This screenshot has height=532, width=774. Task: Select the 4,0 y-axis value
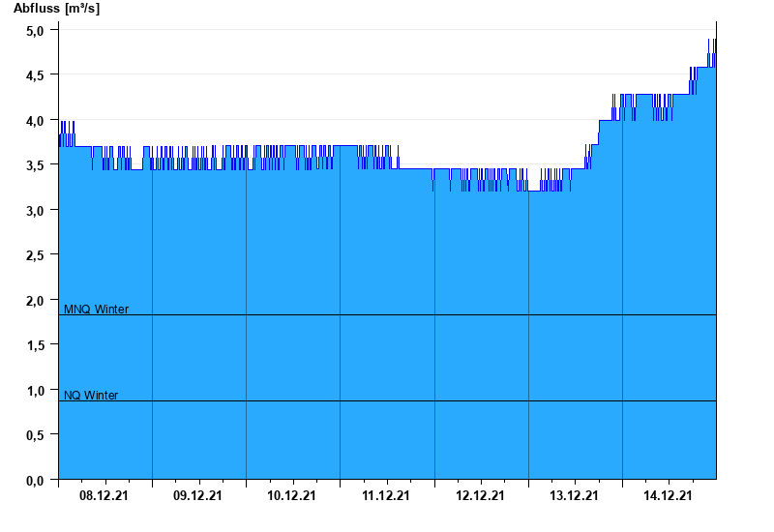pos(35,120)
